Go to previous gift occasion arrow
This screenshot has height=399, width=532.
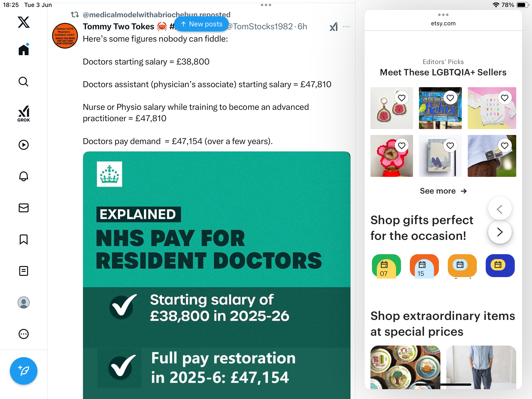click(x=500, y=209)
